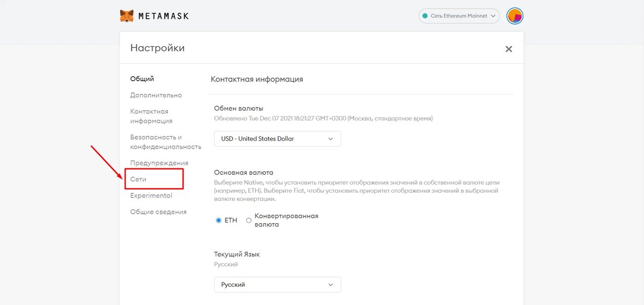Click the chevron in the language dropdown

tap(331, 285)
